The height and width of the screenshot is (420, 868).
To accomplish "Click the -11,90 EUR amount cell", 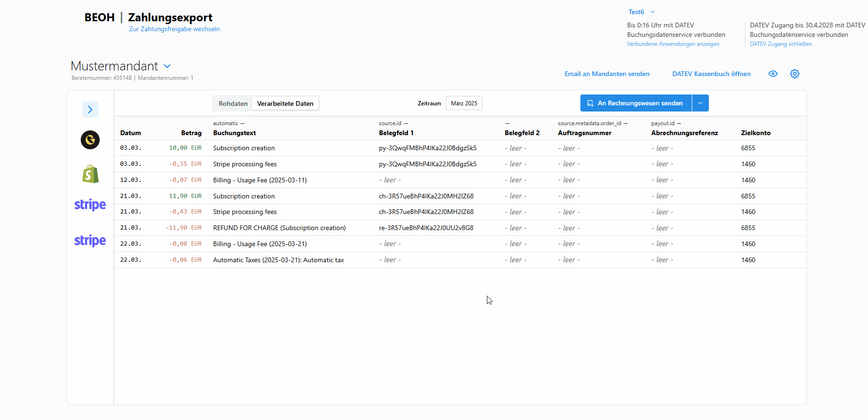I will tap(184, 228).
